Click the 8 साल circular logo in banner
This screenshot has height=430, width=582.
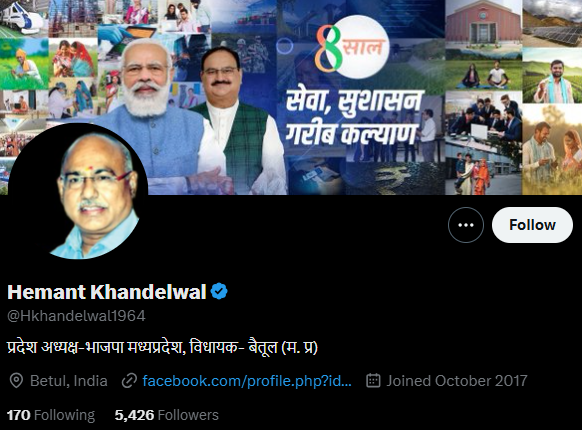pyautogui.click(x=352, y=46)
